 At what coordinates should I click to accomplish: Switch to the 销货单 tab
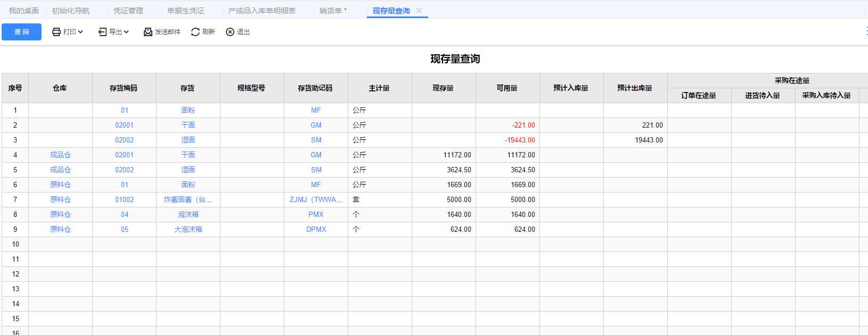point(331,11)
